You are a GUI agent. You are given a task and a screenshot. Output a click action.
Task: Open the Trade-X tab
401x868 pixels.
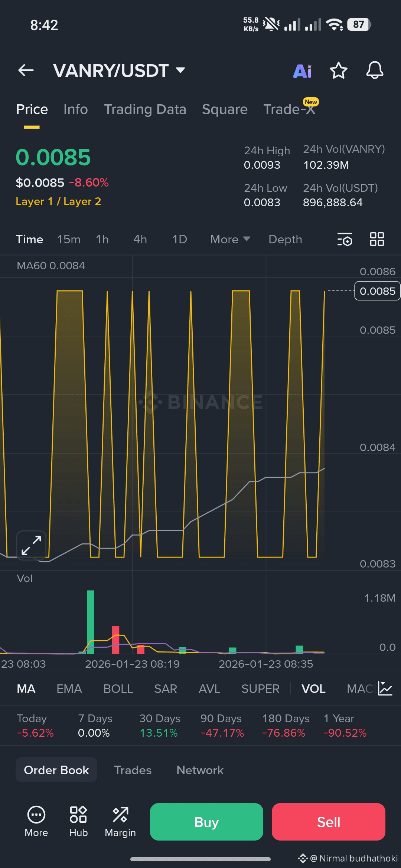click(289, 109)
